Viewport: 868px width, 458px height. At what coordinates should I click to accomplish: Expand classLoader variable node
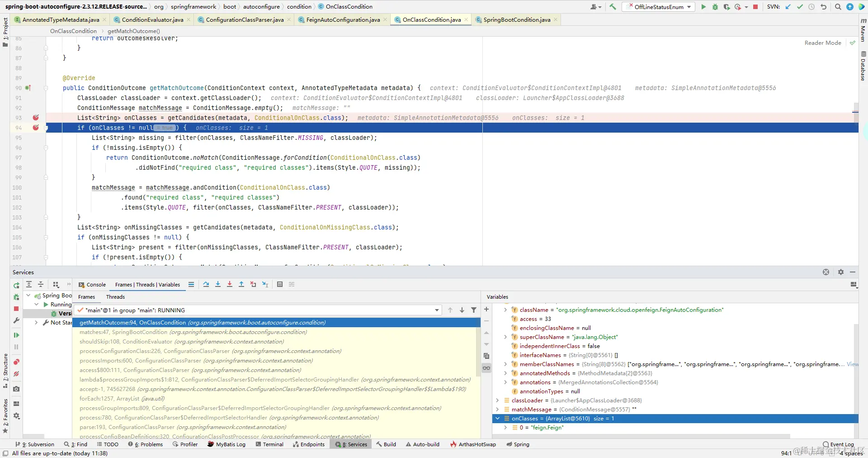coord(497,401)
